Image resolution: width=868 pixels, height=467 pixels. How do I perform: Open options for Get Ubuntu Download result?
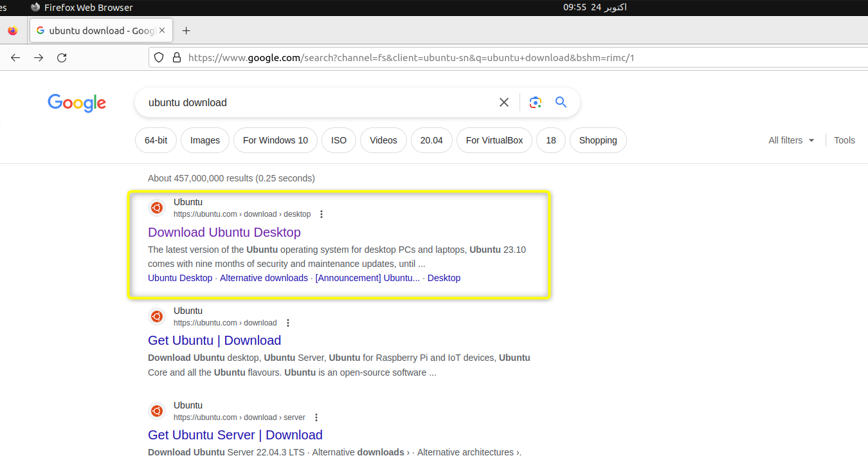(288, 323)
